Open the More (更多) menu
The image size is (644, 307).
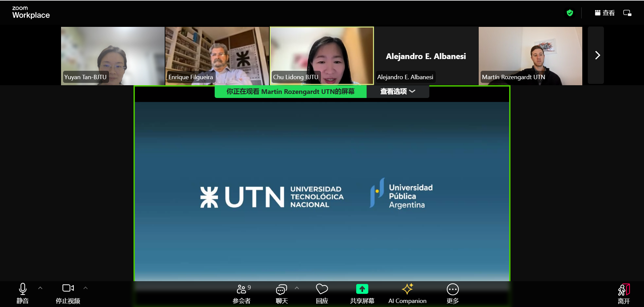click(453, 294)
